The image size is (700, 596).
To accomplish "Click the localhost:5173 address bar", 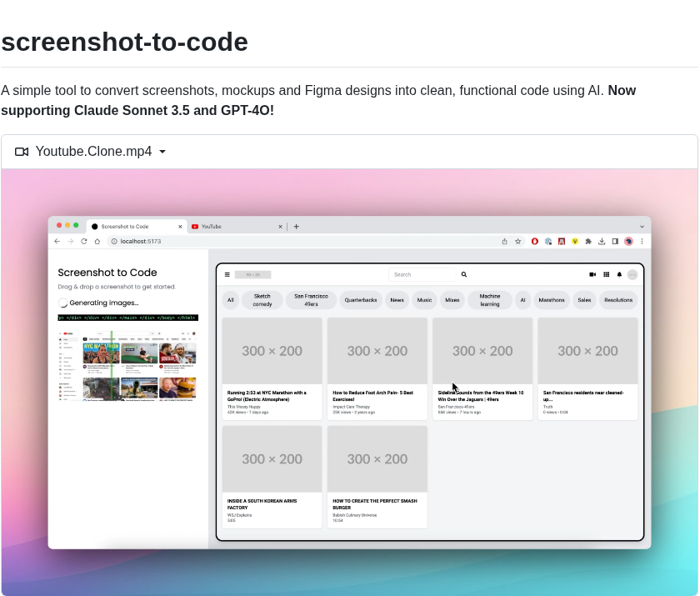I will pos(315,241).
